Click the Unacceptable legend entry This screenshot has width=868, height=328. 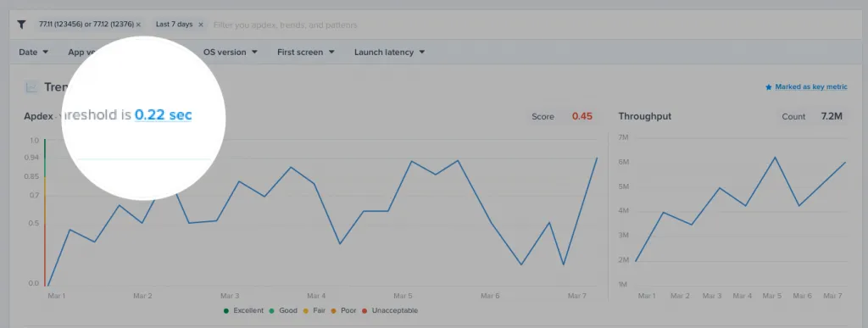click(x=390, y=310)
